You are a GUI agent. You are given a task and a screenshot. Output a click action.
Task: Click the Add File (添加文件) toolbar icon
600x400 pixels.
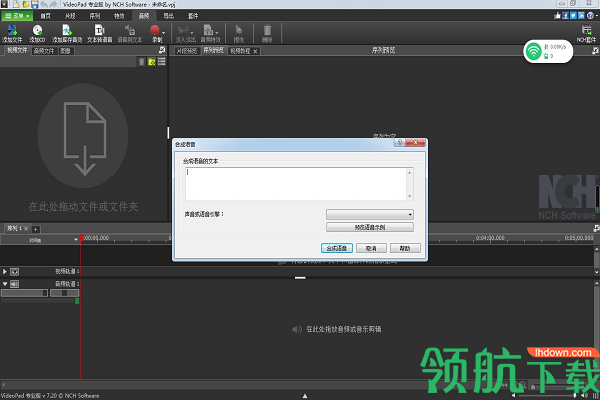pyautogui.click(x=12, y=30)
